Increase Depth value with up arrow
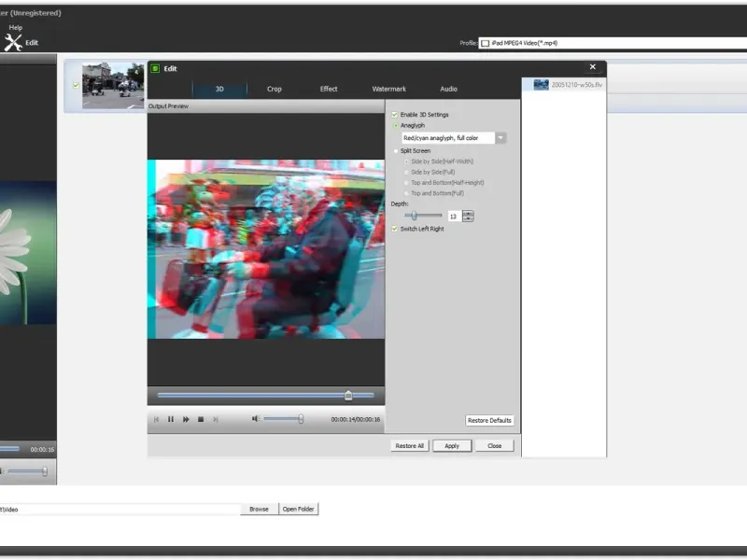Image resolution: width=747 pixels, height=560 pixels. (x=469, y=214)
